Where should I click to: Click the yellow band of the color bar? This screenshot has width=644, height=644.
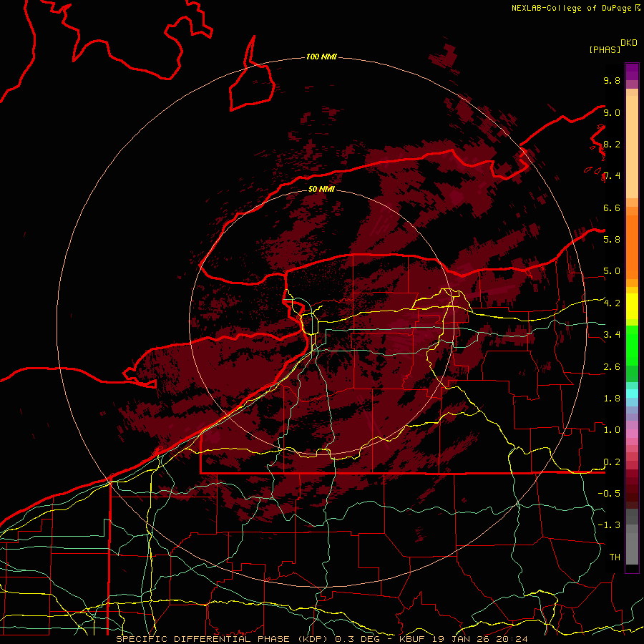[x=632, y=306]
